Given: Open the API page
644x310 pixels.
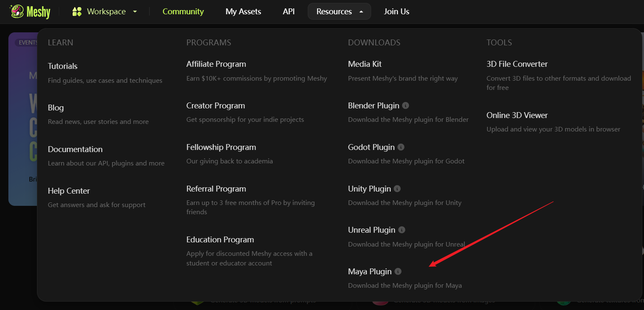Looking at the screenshot, I should point(289,11).
